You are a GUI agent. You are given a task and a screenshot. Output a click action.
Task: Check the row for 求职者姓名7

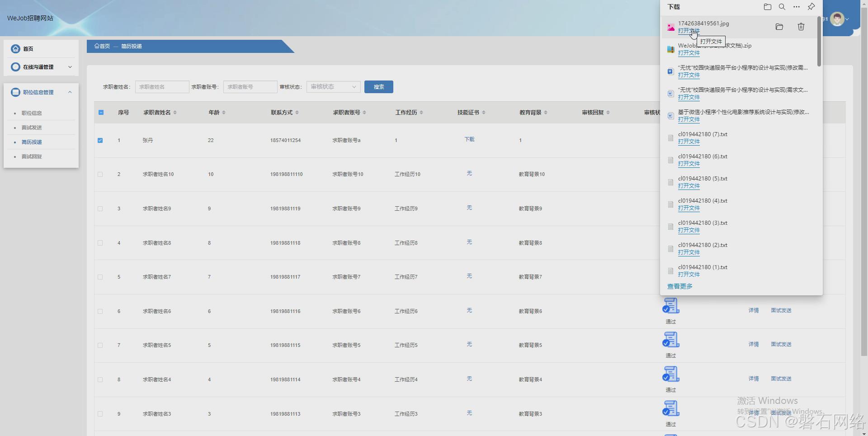[100, 277]
